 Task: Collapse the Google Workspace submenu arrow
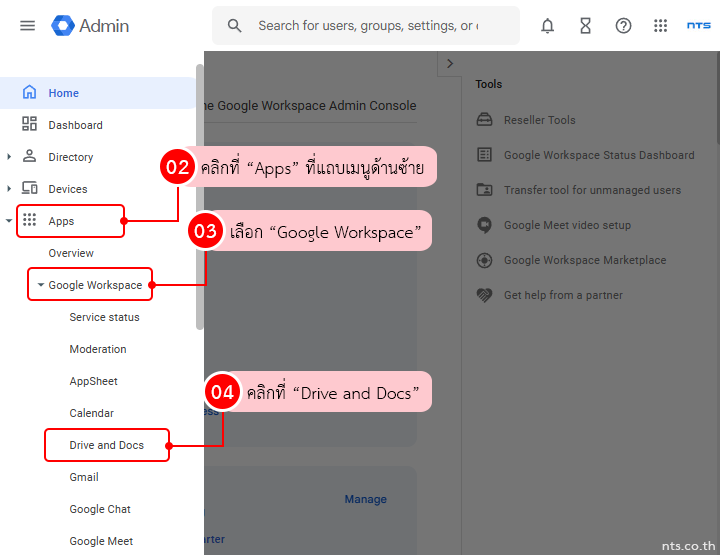click(x=40, y=285)
